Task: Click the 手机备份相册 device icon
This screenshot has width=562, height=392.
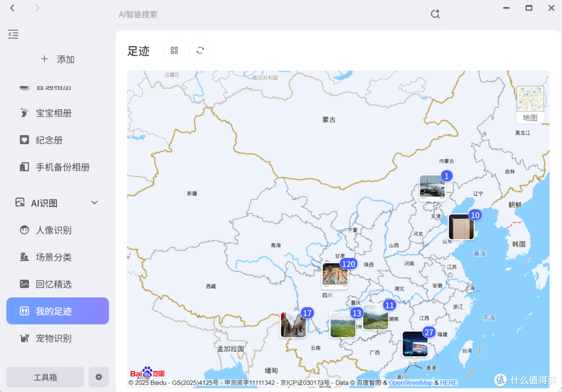Action: point(24,167)
